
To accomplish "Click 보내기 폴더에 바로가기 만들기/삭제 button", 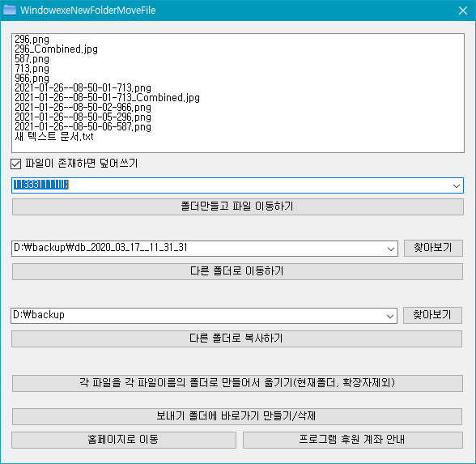I will 237,416.
